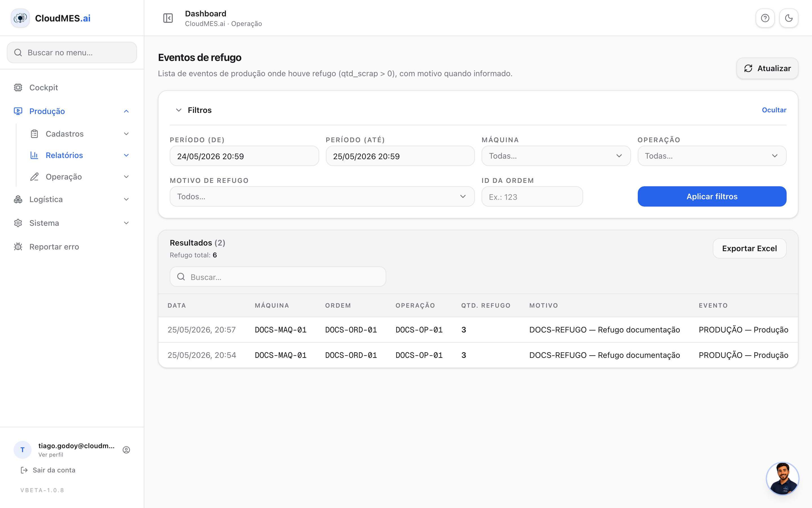This screenshot has height=508, width=812.
Task: Open the Motivo de refugo dropdown
Action: (x=322, y=196)
